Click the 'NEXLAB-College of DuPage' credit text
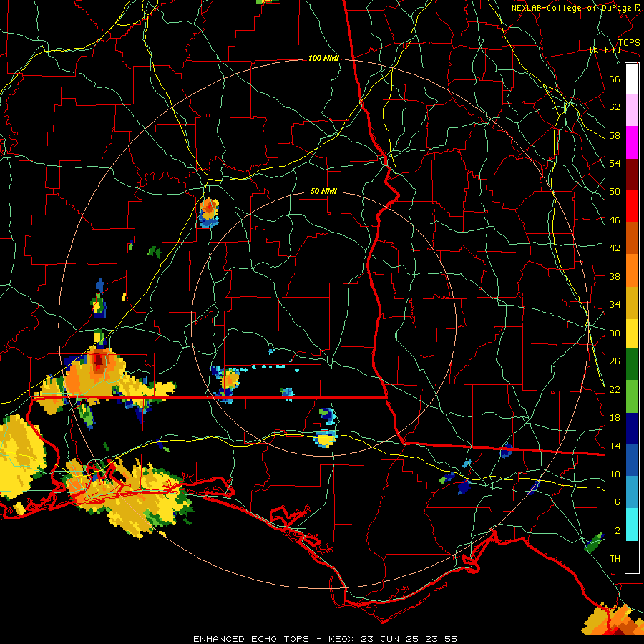The height and width of the screenshot is (644, 644). pyautogui.click(x=571, y=8)
